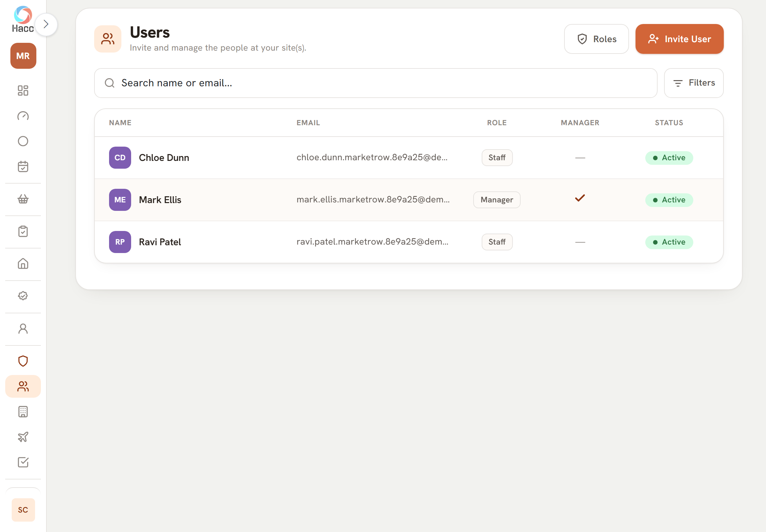This screenshot has width=766, height=532.
Task: Click Ravi Patel's Staff role badge
Action: pos(497,242)
